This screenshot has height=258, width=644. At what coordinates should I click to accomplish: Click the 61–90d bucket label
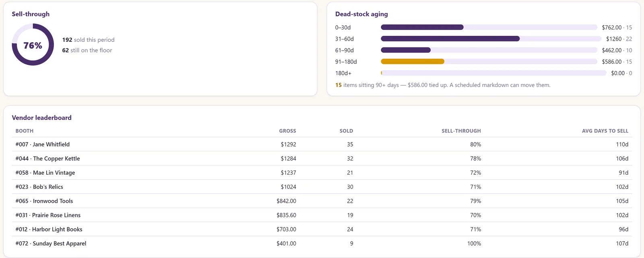(345, 50)
